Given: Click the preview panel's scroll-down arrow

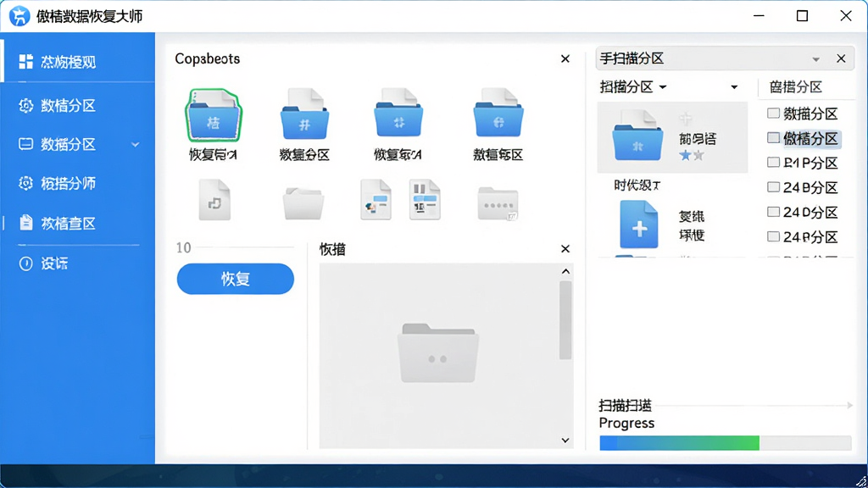Looking at the screenshot, I should (x=565, y=441).
